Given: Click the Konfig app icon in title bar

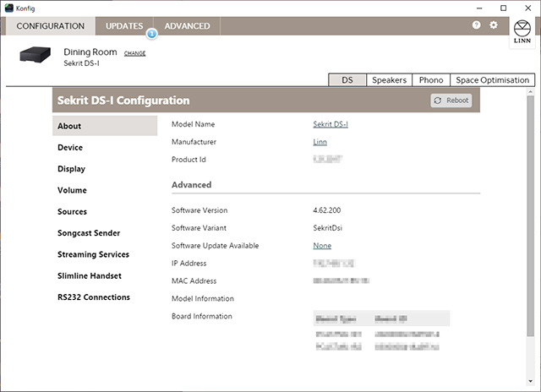Looking at the screenshot, I should click(x=9, y=8).
